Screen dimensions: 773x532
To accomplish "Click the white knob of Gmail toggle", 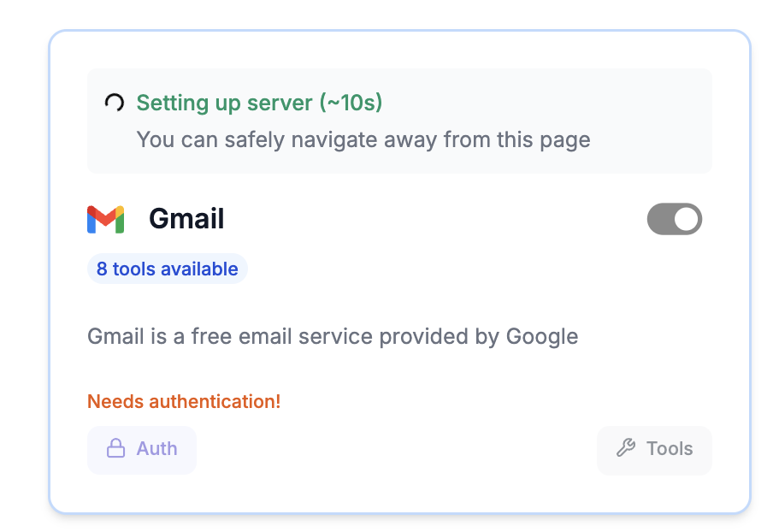I will 686,219.
